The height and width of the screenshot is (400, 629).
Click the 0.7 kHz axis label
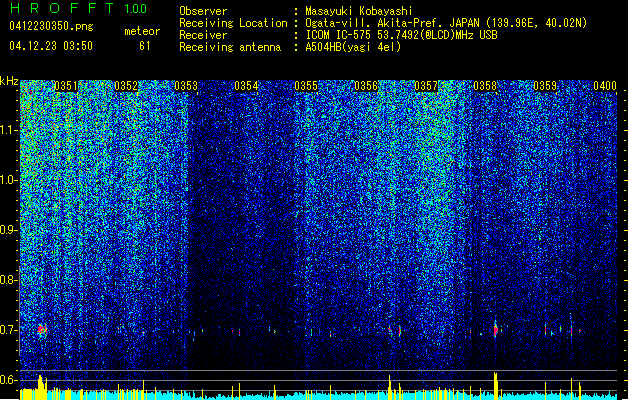9,330
